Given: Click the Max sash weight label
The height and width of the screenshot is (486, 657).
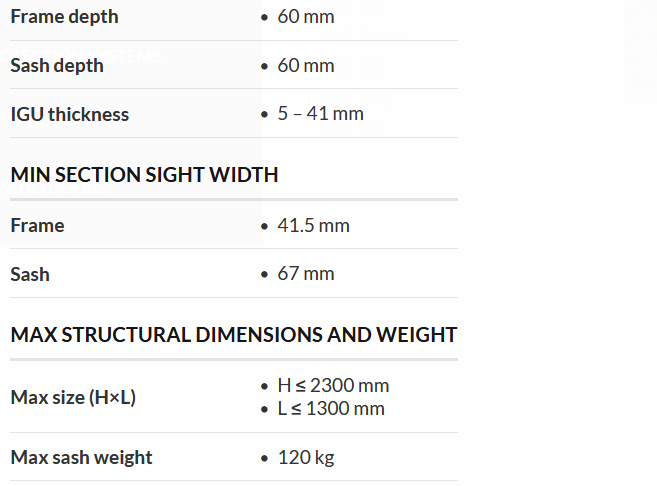Looking at the screenshot, I should pyautogui.click(x=82, y=458).
